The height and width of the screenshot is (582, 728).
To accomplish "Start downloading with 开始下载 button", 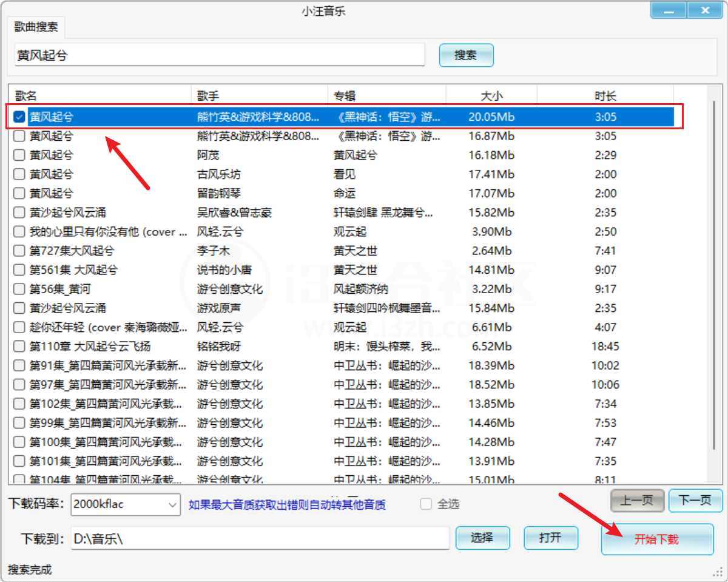I will [x=657, y=539].
